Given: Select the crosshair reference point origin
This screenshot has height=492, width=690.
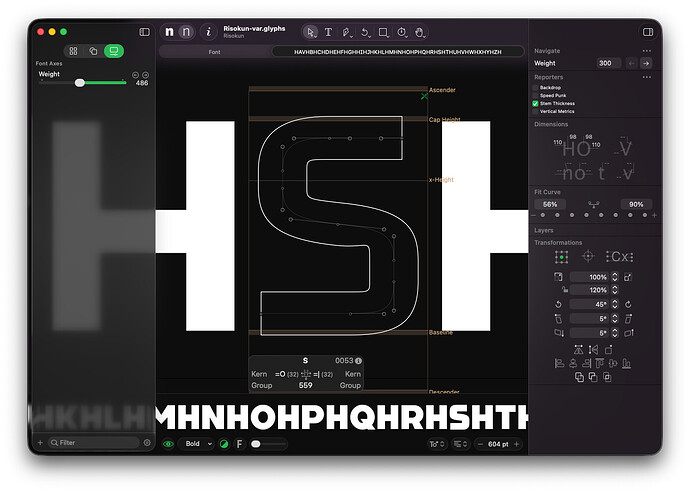Looking at the screenshot, I should coord(588,256).
